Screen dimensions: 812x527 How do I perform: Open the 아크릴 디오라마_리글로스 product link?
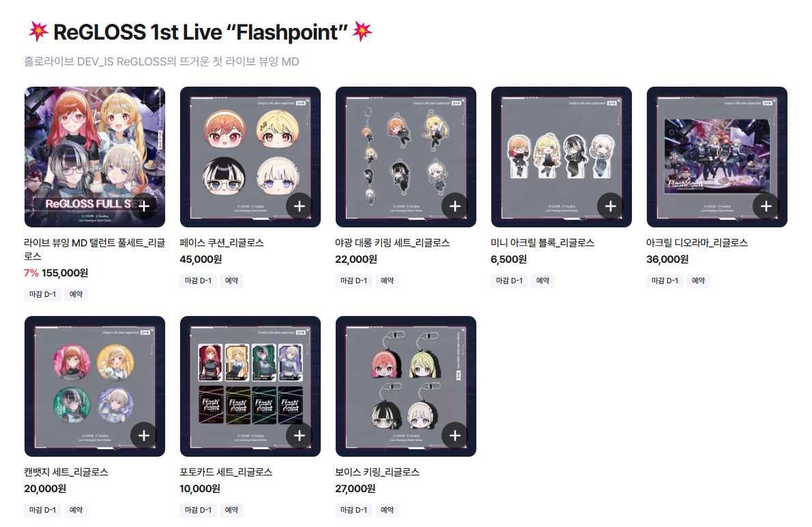(x=697, y=242)
